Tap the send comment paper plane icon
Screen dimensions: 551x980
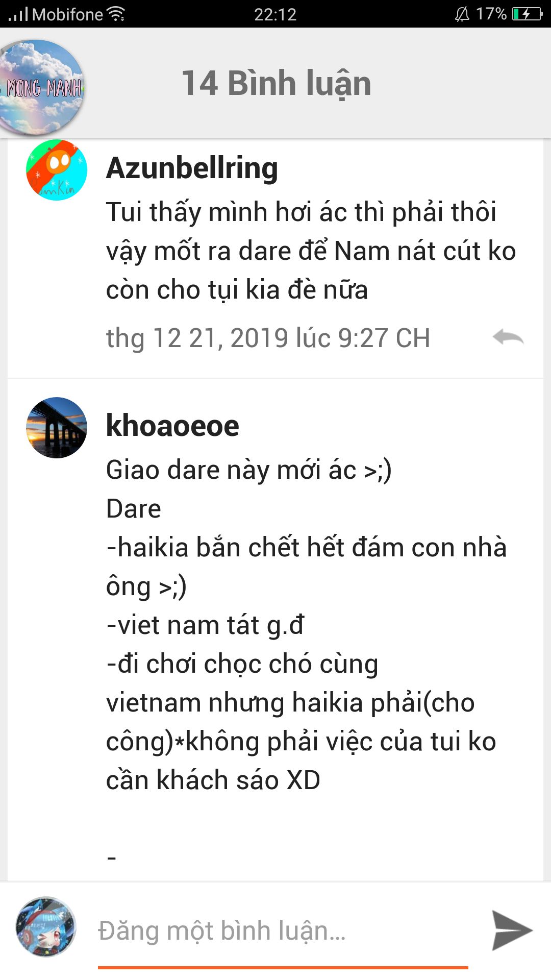click(512, 930)
